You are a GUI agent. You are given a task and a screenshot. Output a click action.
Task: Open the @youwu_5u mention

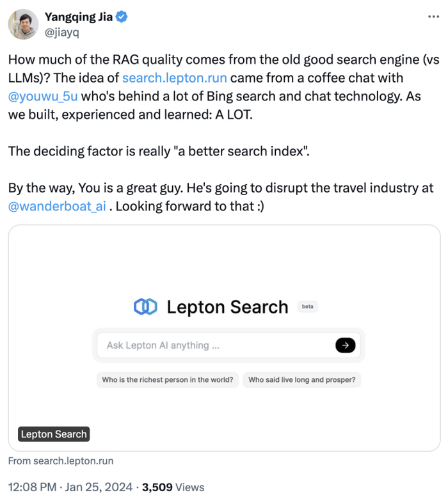tap(42, 97)
